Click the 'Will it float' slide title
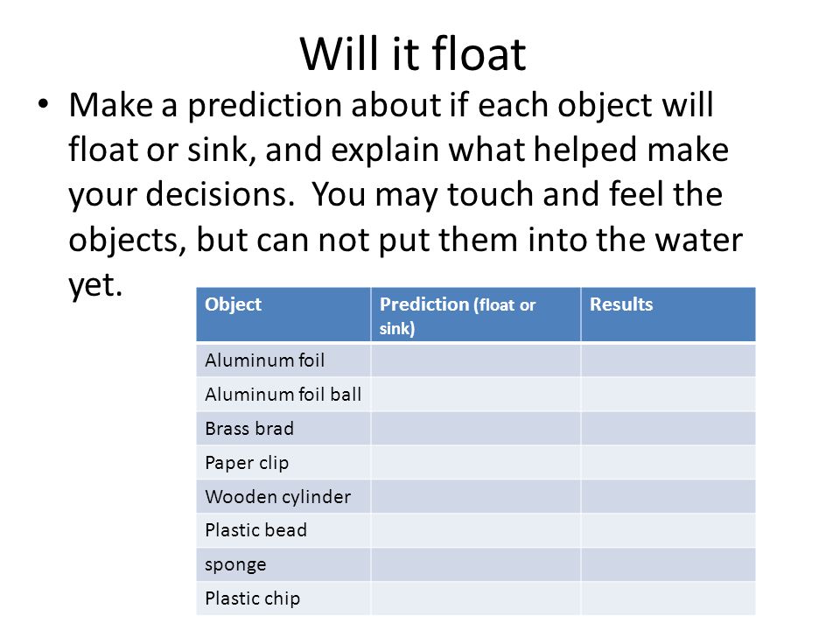This screenshot has width=840, height=630. (x=413, y=53)
